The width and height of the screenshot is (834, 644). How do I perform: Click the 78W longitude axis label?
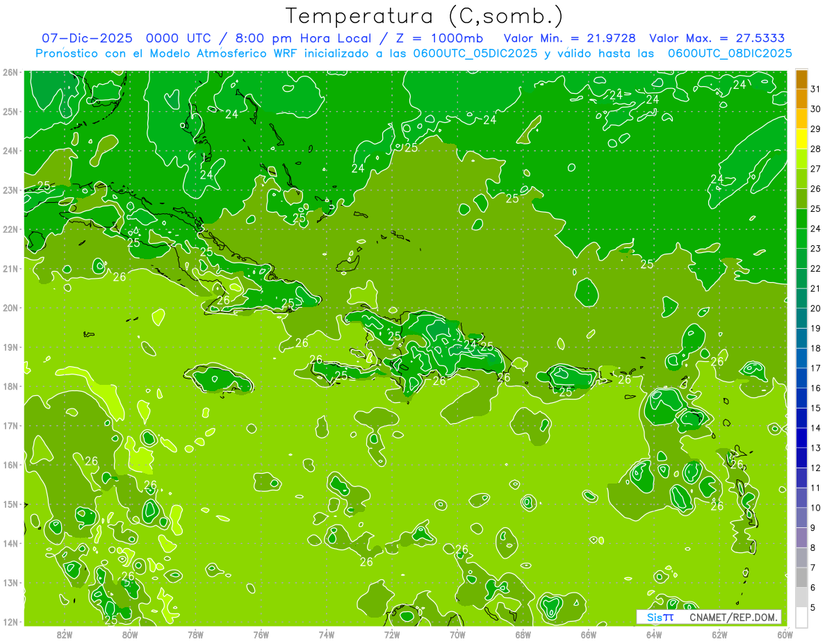[195, 634]
